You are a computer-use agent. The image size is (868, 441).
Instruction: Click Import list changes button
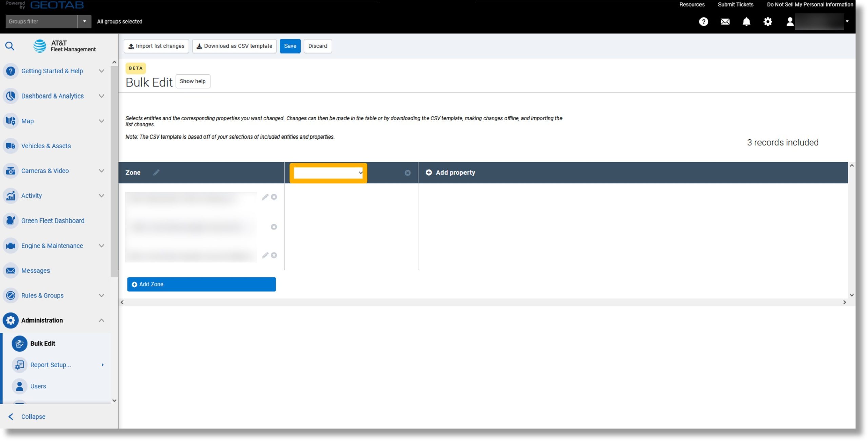tap(156, 46)
